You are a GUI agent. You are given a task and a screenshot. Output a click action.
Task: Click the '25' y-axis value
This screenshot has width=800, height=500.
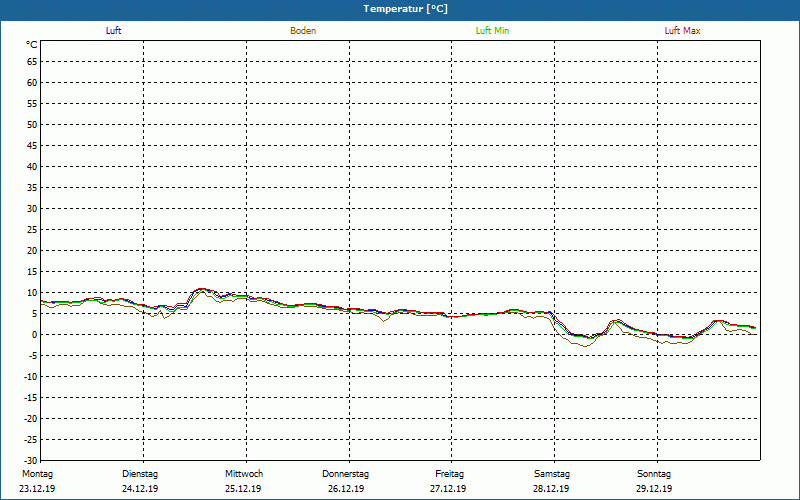(x=32, y=230)
